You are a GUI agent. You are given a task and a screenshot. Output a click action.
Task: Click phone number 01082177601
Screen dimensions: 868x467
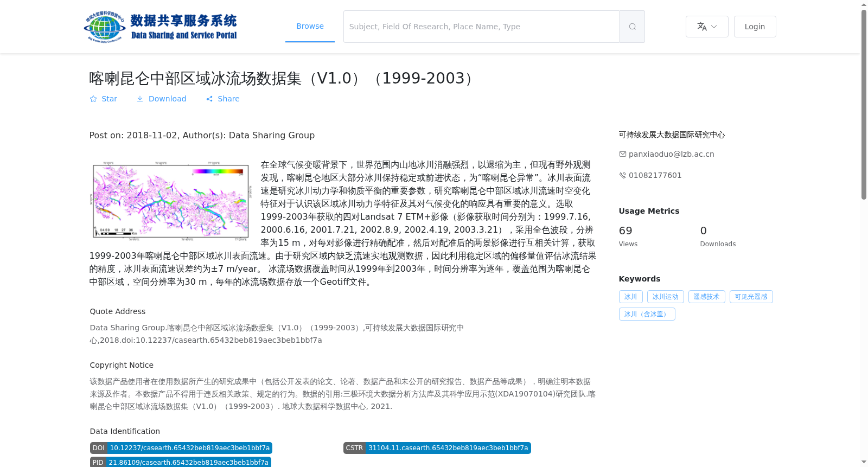[x=655, y=175]
